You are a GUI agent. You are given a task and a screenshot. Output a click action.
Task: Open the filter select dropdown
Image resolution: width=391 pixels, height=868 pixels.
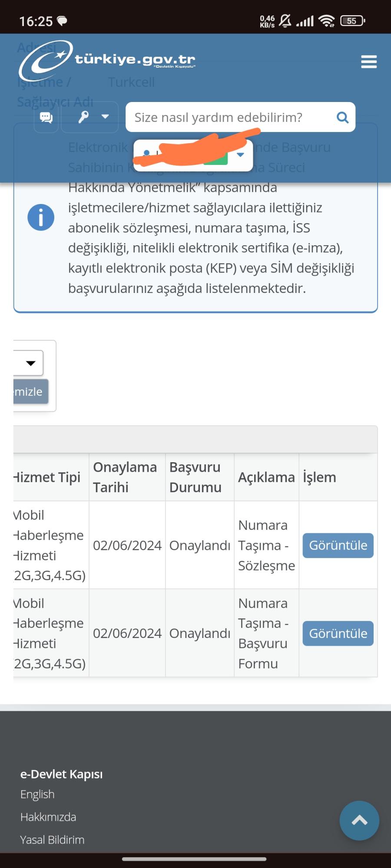(29, 363)
